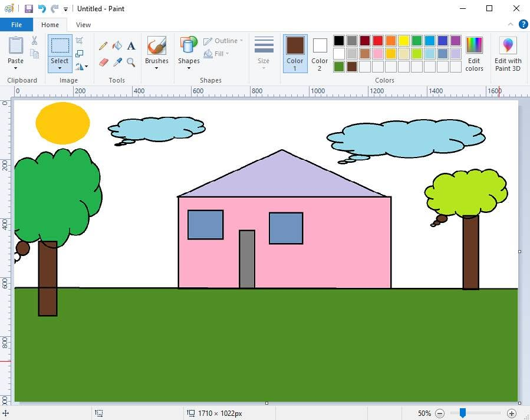Click the zoom in plus button
Image resolution: width=530 pixels, height=420 pixels.
511,414
